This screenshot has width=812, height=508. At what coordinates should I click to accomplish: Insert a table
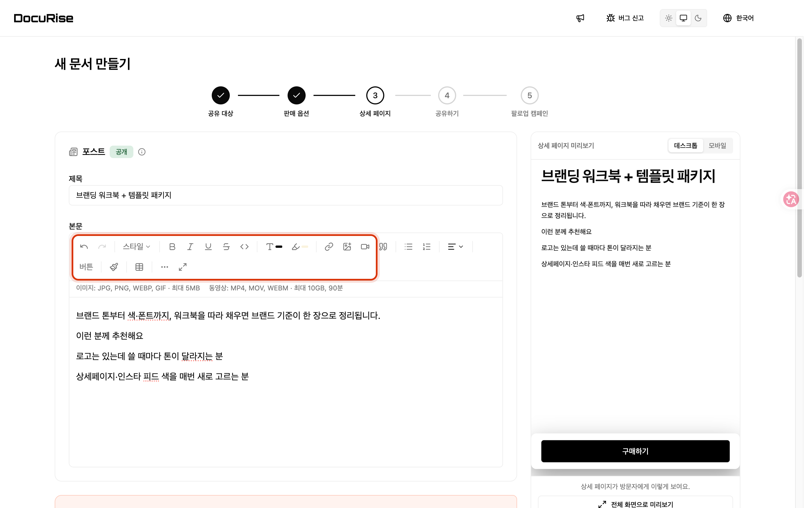tap(139, 267)
